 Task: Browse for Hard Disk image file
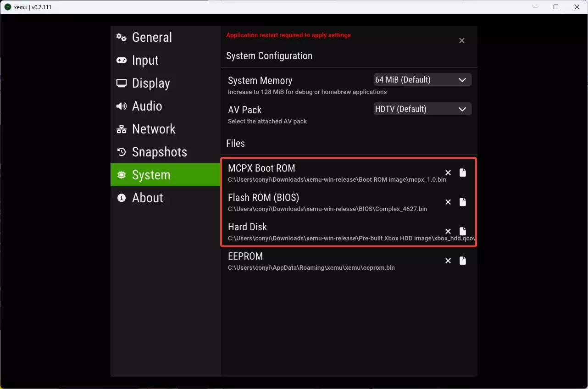463,231
